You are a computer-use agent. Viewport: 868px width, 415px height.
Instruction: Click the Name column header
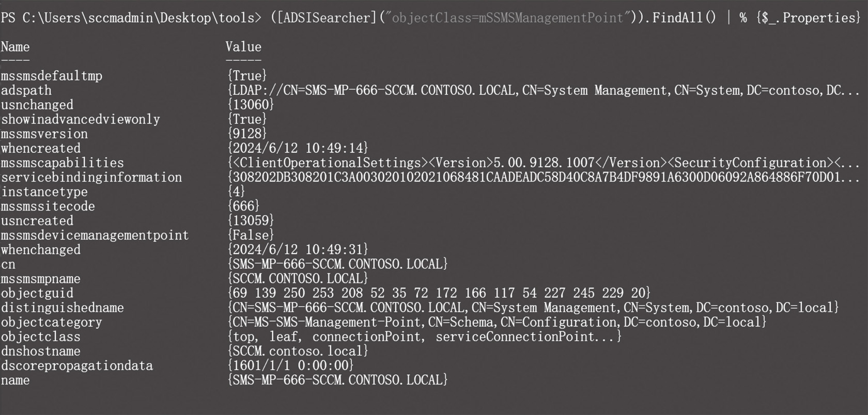pyautogui.click(x=15, y=47)
